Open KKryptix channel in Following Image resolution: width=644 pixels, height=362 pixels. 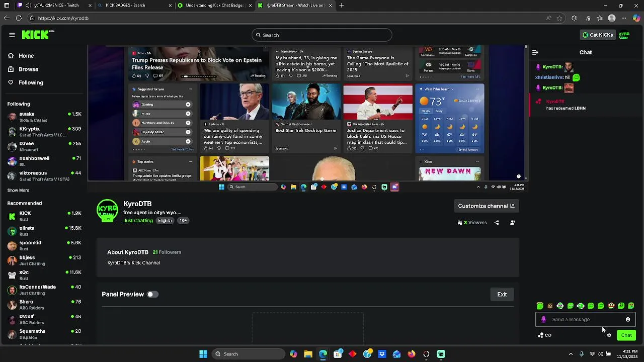[44, 132]
